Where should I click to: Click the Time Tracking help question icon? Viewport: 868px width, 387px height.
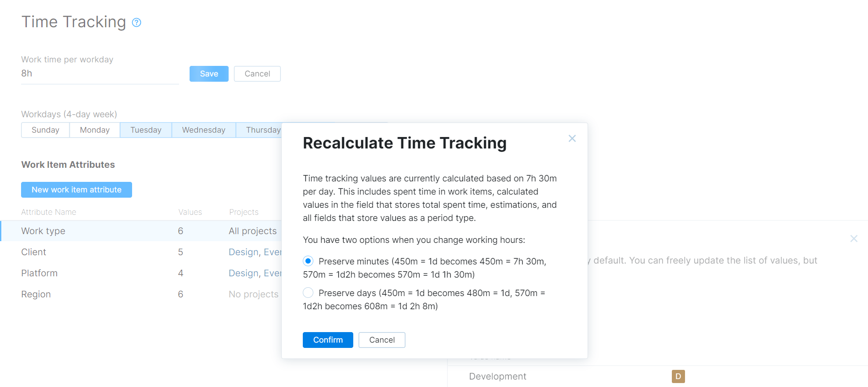tap(136, 22)
